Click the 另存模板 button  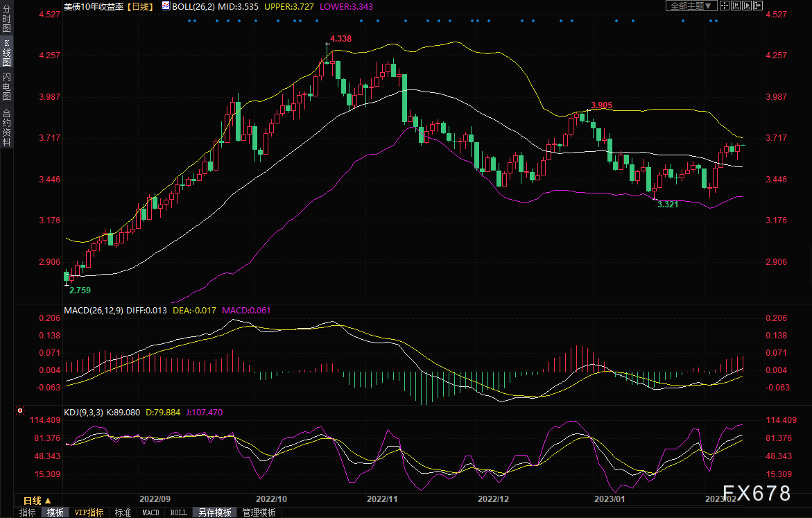[x=215, y=512]
